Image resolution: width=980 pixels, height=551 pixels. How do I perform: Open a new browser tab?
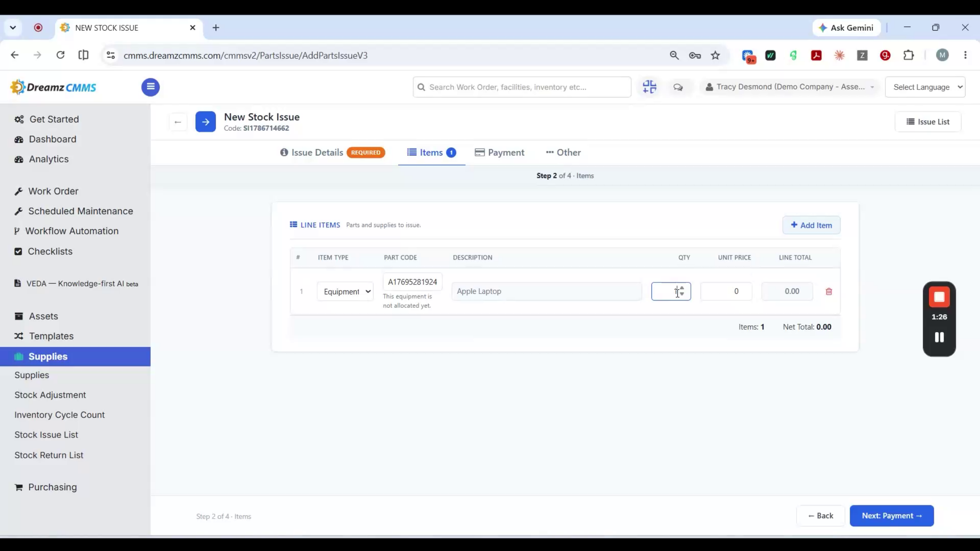(x=216, y=27)
